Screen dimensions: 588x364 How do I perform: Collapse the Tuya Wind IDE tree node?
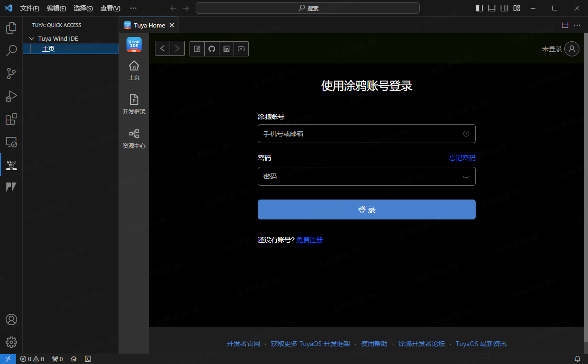click(x=32, y=39)
